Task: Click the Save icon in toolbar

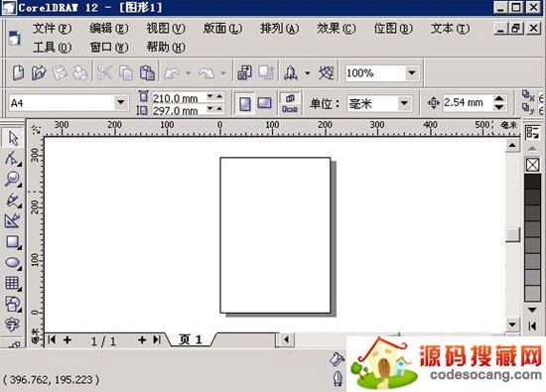Action: coord(60,73)
